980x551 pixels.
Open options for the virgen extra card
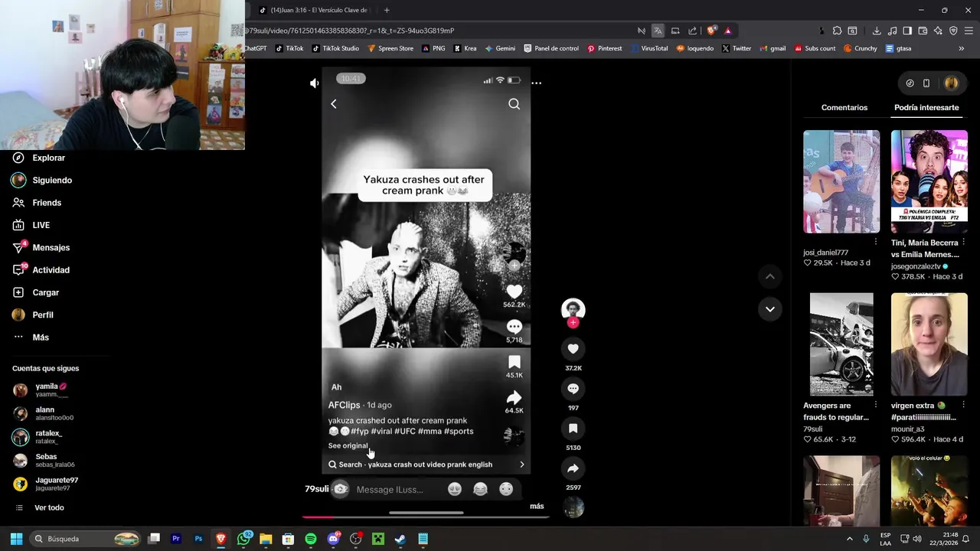[x=963, y=405]
